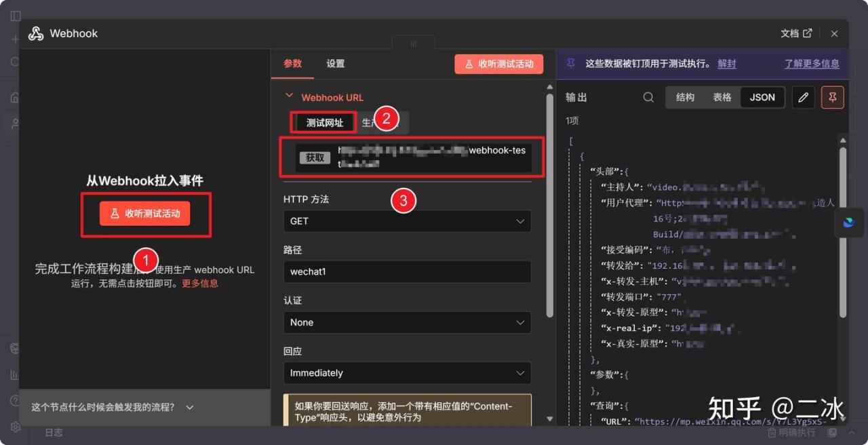Click the 路径 input field with wechat1

407,272
